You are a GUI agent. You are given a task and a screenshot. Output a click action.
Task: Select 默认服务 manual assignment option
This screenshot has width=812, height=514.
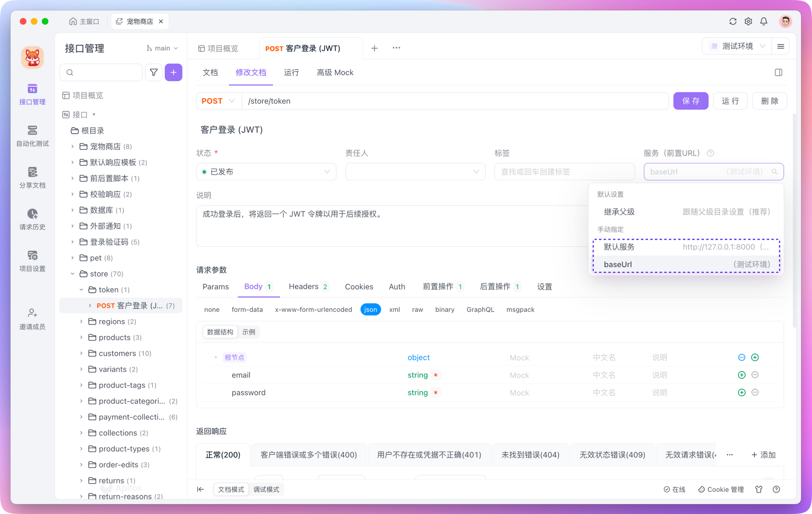[x=687, y=247]
